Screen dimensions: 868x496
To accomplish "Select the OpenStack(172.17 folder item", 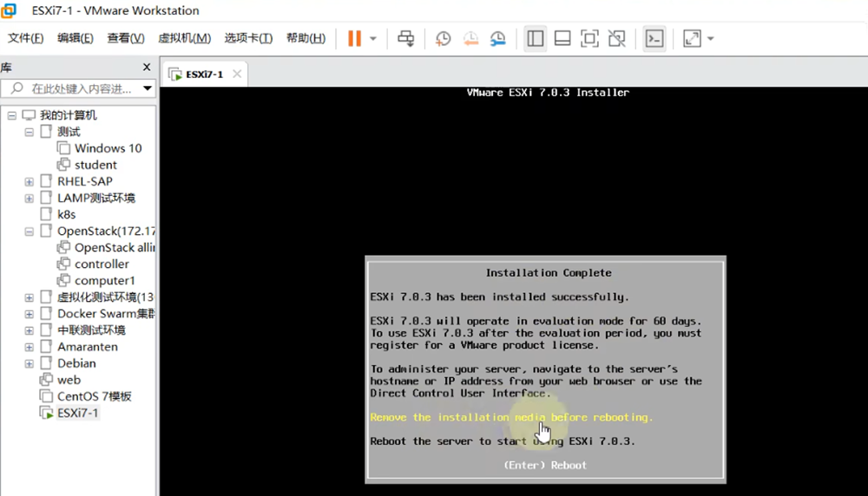I will coord(106,231).
